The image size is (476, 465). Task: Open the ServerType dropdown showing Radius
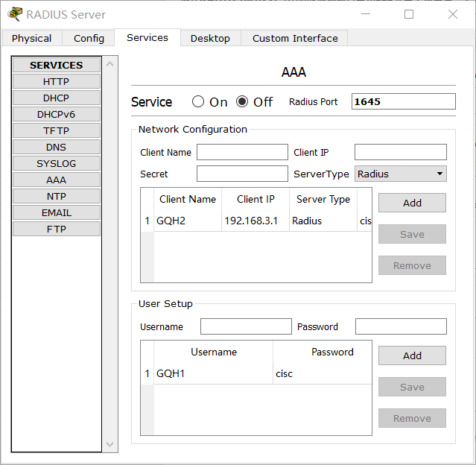(x=401, y=174)
